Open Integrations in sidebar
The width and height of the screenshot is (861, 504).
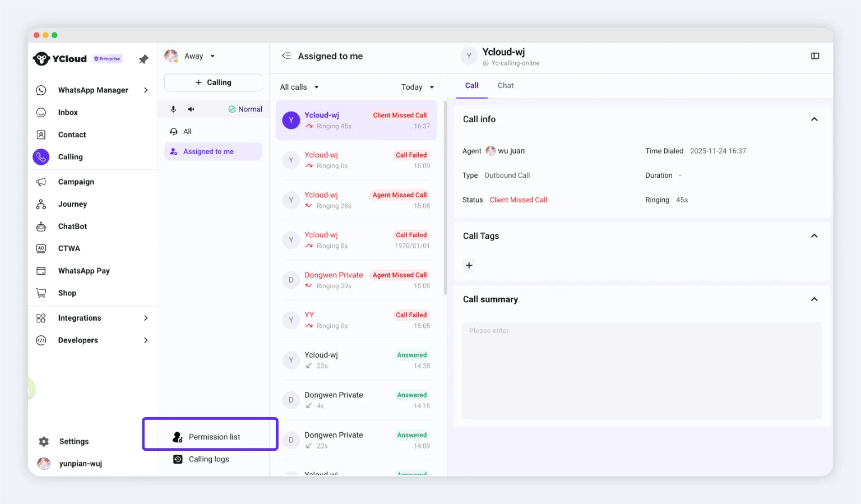coord(80,318)
